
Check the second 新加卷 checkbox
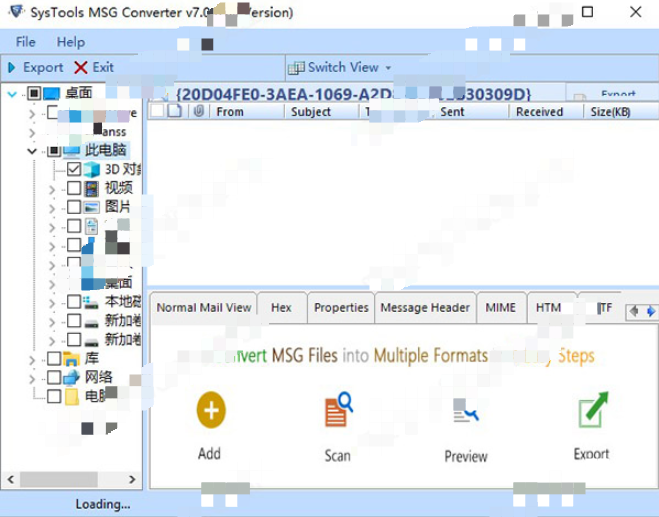pyautogui.click(x=74, y=339)
